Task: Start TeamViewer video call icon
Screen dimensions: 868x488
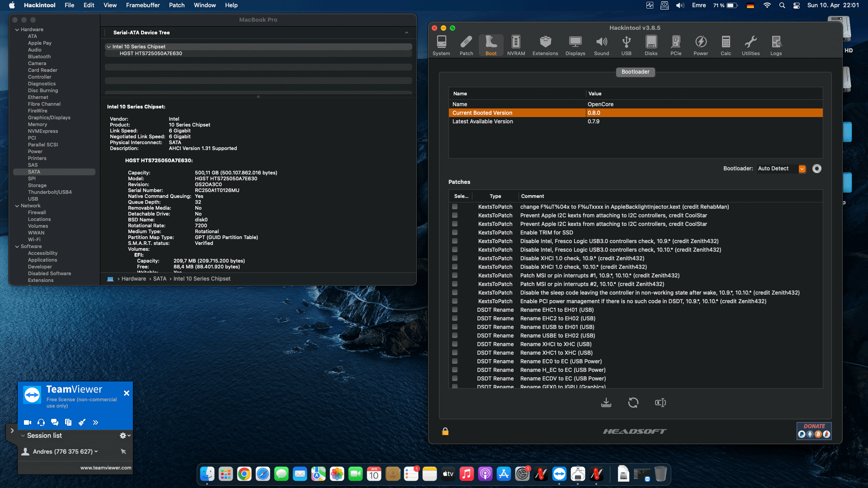Action: (28, 422)
